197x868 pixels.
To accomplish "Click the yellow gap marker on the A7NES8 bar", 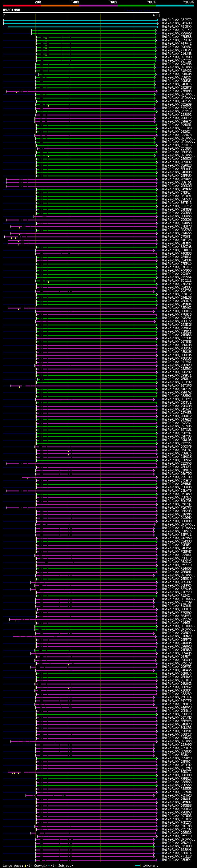I will pyautogui.click(x=46, y=38).
